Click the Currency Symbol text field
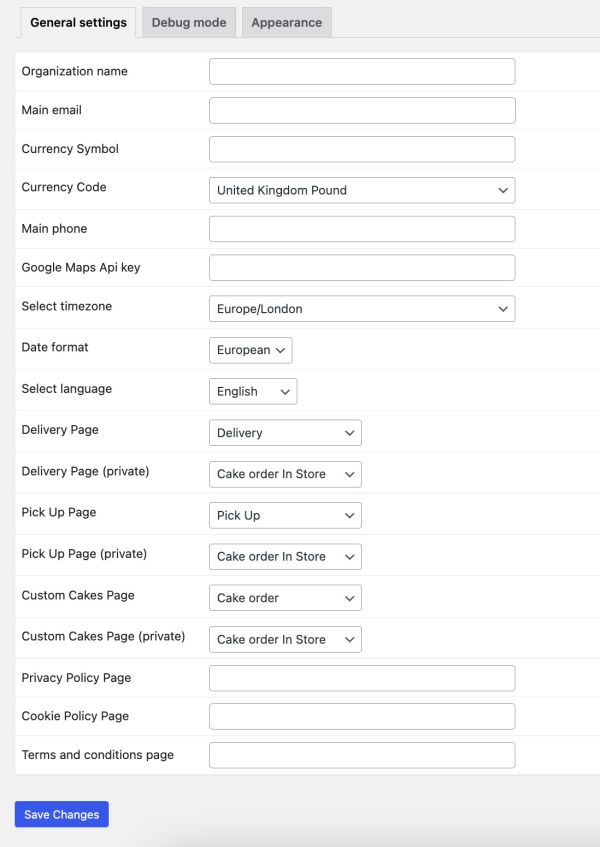The image size is (600, 847). pos(361,149)
